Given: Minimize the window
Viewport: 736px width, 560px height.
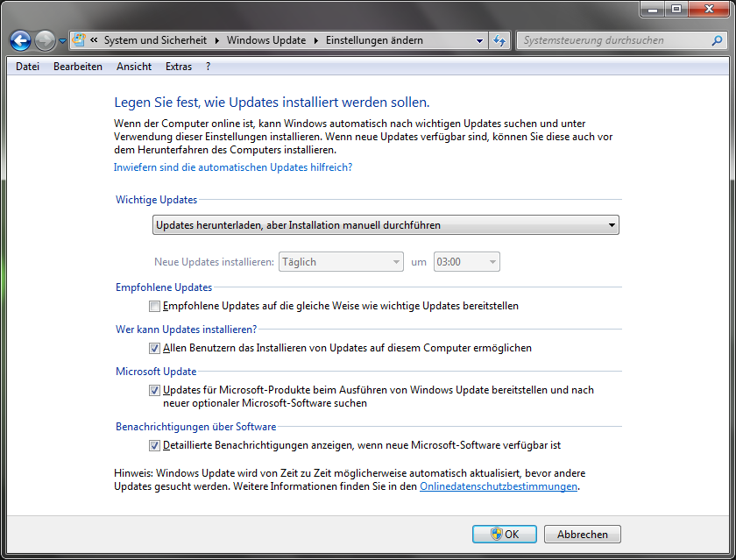Looking at the screenshot, I should coord(653,10).
